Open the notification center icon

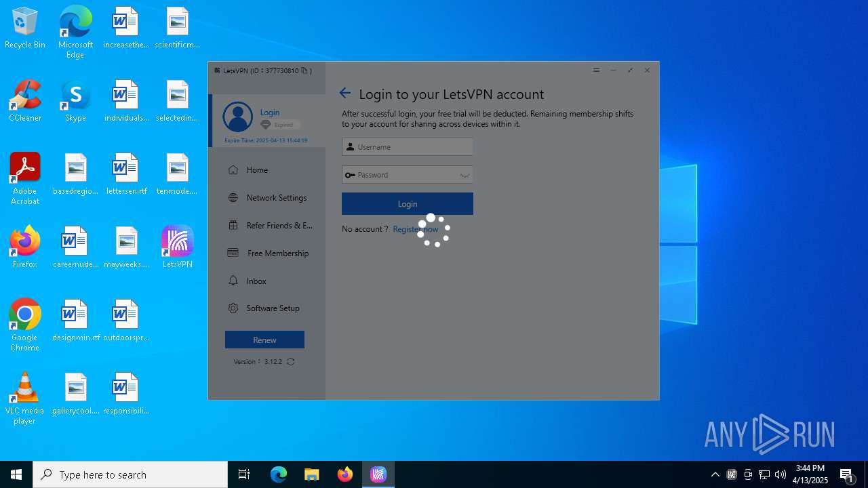tap(846, 474)
